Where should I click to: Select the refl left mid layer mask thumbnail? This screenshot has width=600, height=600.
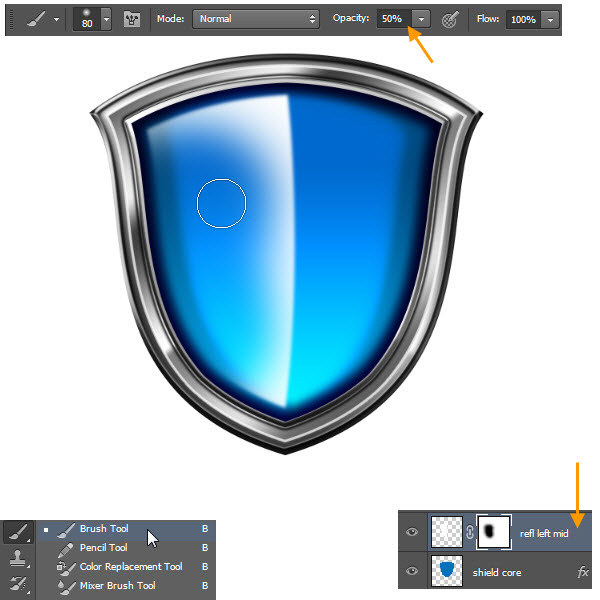click(495, 533)
